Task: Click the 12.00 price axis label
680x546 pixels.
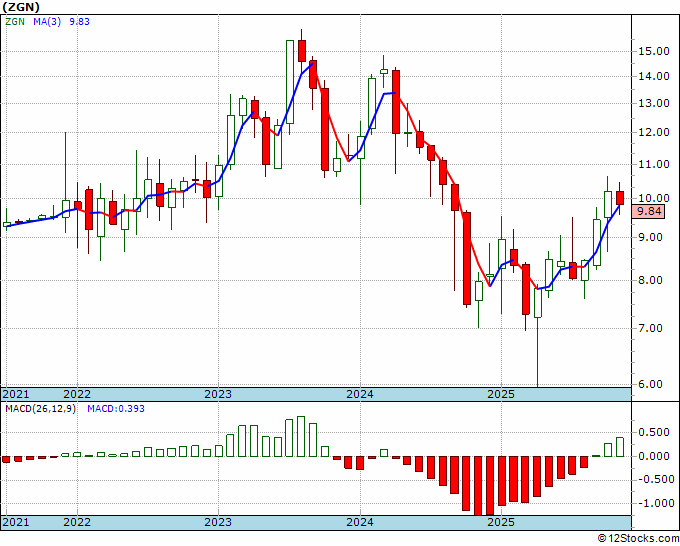Action: (654, 132)
